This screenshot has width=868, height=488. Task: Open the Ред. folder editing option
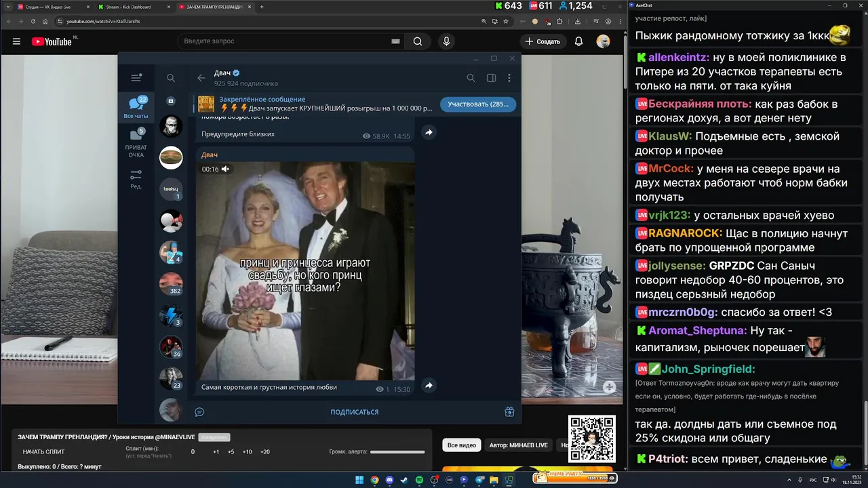click(x=136, y=180)
